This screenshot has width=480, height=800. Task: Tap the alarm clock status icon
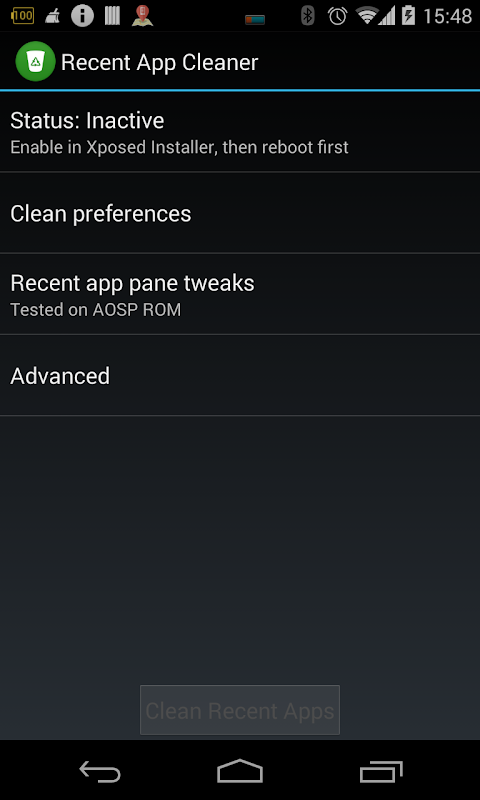point(337,16)
